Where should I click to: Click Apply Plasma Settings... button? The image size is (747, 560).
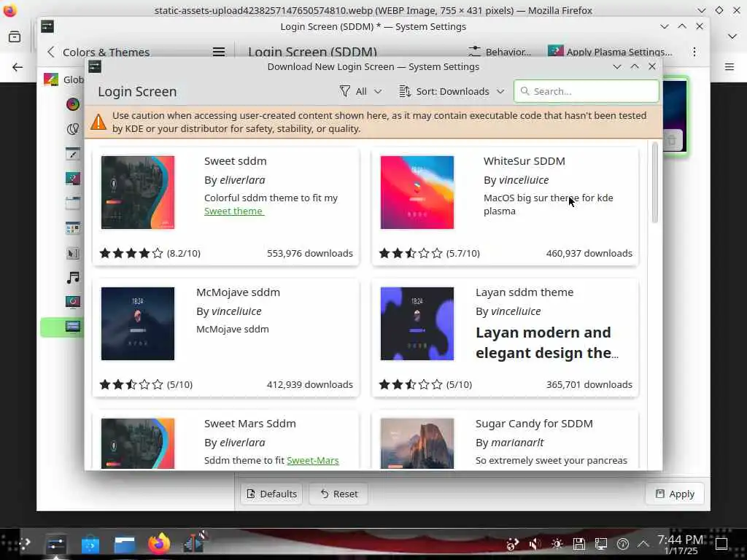[611, 52]
